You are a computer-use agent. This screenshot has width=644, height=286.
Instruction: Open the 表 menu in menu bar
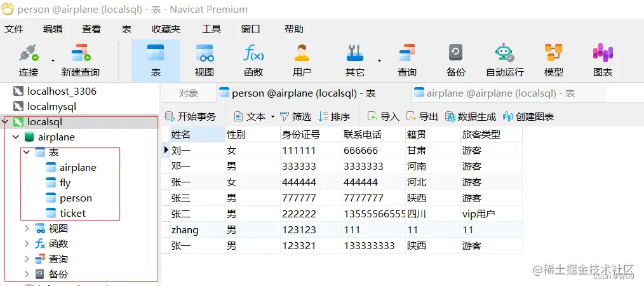pyautogui.click(x=126, y=29)
